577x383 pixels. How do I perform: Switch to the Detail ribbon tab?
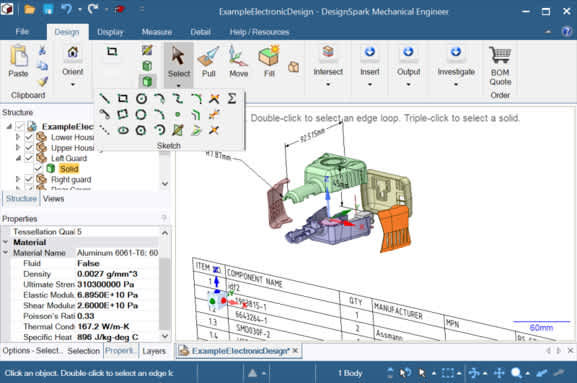click(200, 32)
